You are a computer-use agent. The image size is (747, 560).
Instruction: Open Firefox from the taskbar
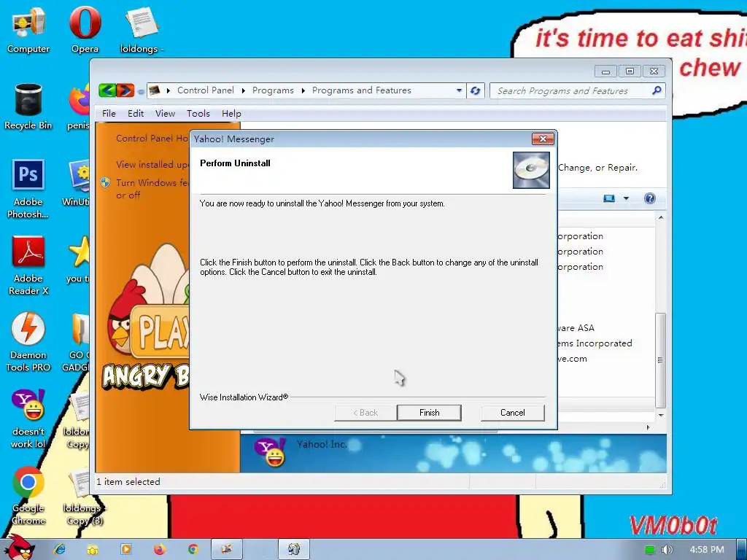(x=160, y=550)
